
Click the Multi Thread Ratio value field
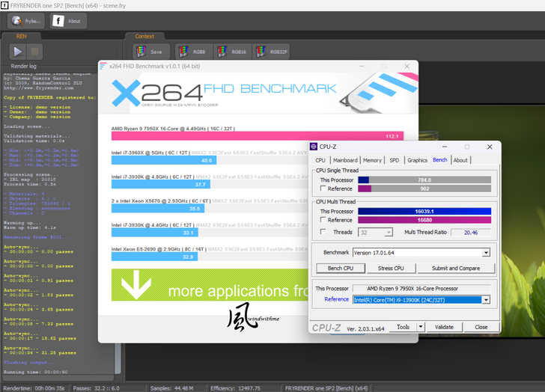tap(471, 233)
